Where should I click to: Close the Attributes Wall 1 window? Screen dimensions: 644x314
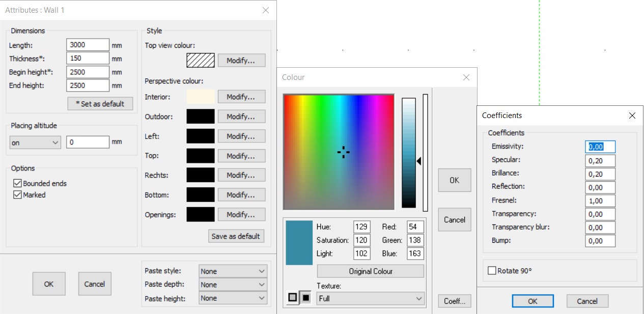tap(265, 10)
